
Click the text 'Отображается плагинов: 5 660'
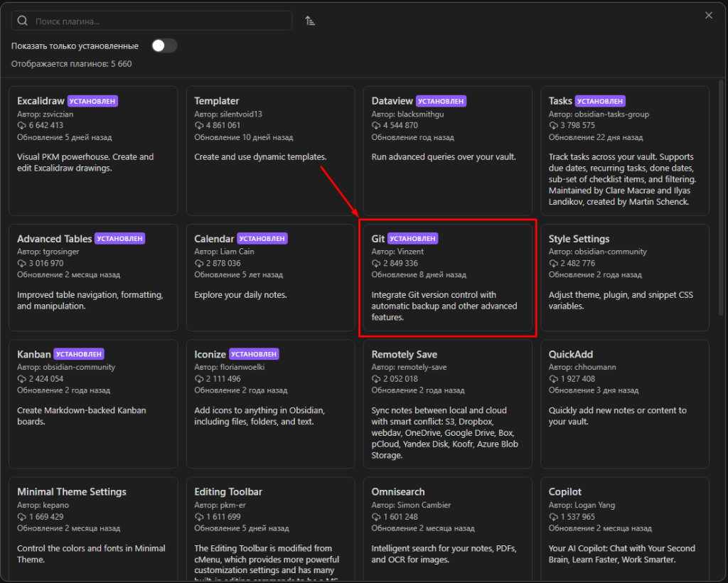[x=72, y=63]
